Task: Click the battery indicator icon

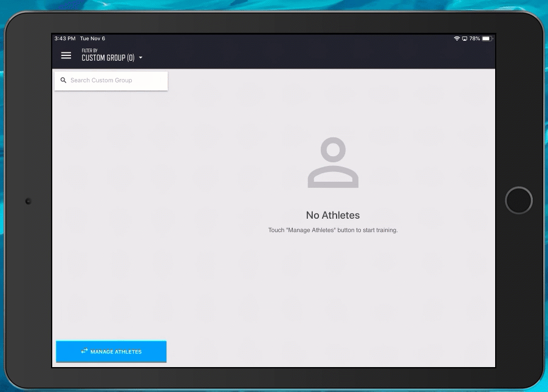Action: coord(487,38)
